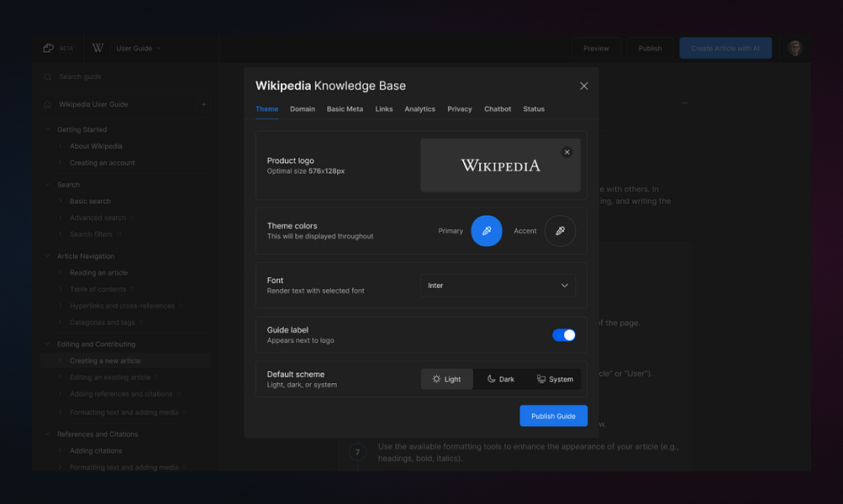The height and width of the screenshot is (504, 843).
Task: Open the Adding citations item
Action: tap(96, 451)
